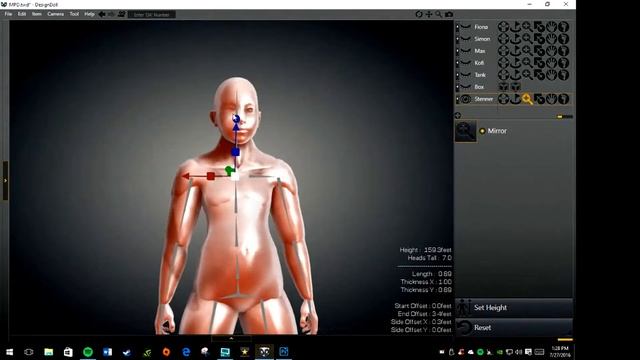Image resolution: width=640 pixels, height=360 pixels.
Task: Expand the bottom panel arrow
Action: 231,338
